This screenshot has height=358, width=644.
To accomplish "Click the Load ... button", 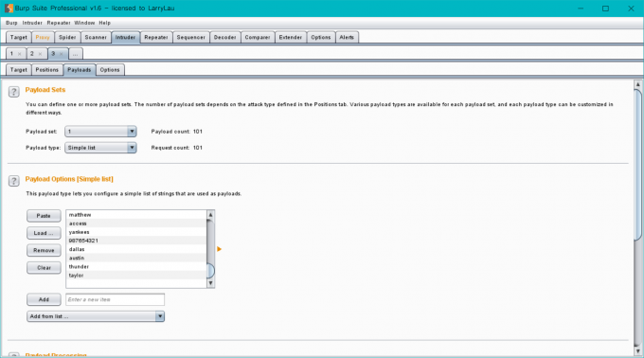I will click(44, 233).
